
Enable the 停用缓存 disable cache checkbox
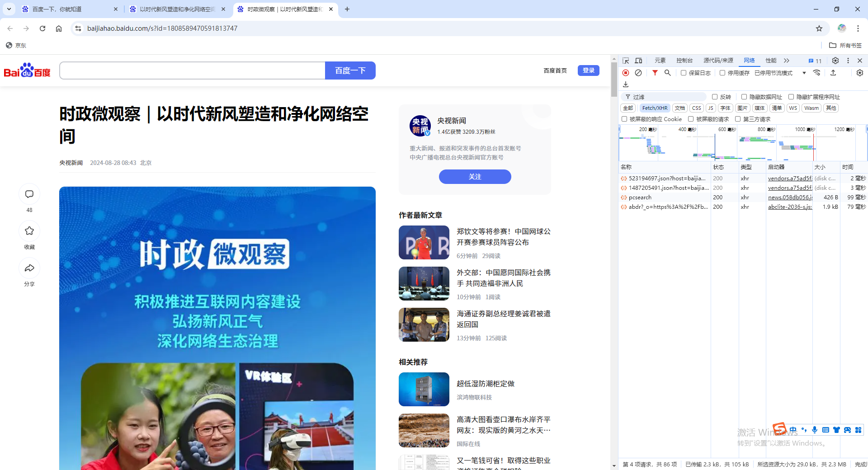[722, 73]
